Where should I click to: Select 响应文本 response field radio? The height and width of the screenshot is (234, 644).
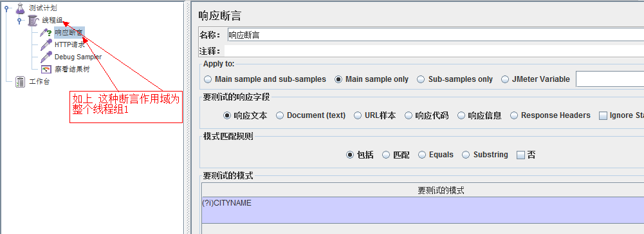(245, 115)
